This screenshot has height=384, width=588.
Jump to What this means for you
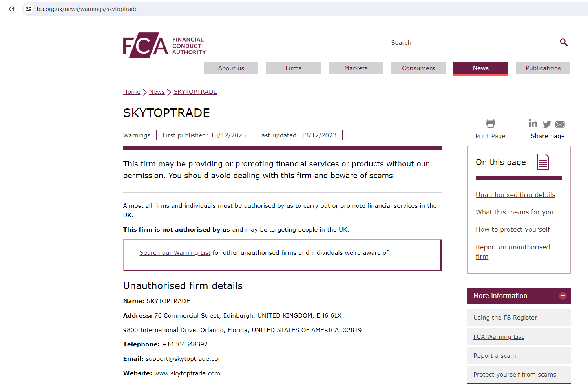point(514,212)
